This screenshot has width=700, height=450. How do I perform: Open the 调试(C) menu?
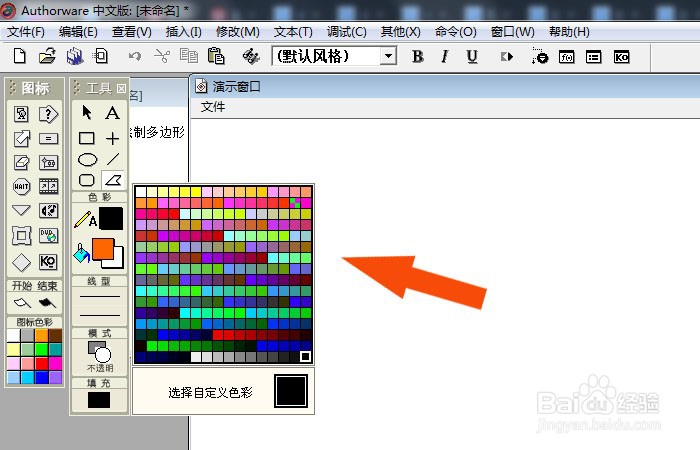pos(346,32)
